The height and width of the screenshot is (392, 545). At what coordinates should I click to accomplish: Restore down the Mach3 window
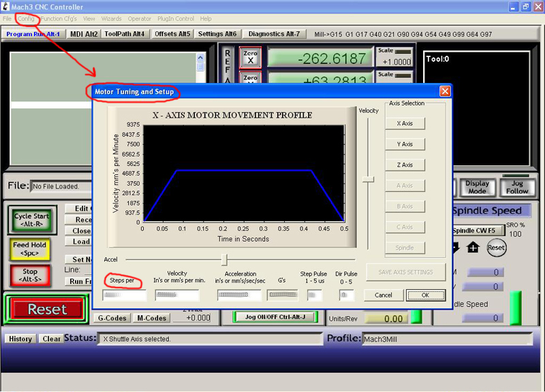525,7
